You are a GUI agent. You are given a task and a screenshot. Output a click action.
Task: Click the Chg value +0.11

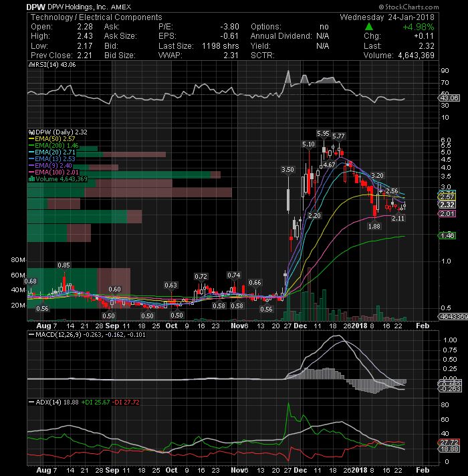click(x=424, y=36)
